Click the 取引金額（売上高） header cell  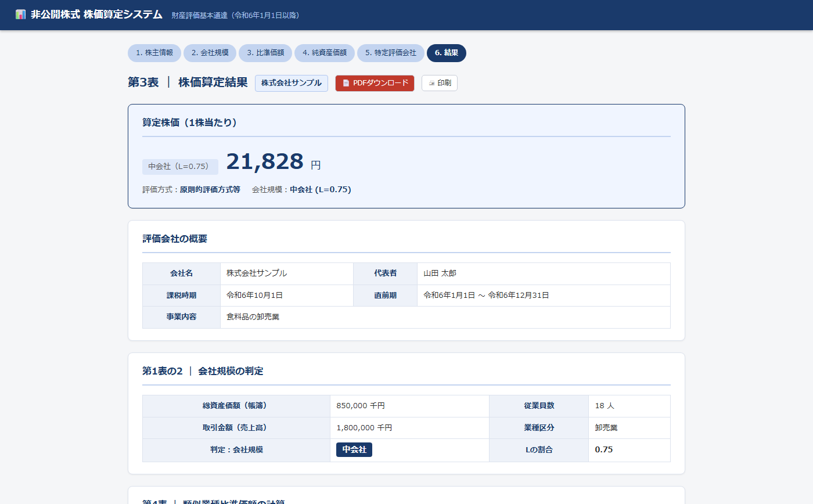(236, 428)
